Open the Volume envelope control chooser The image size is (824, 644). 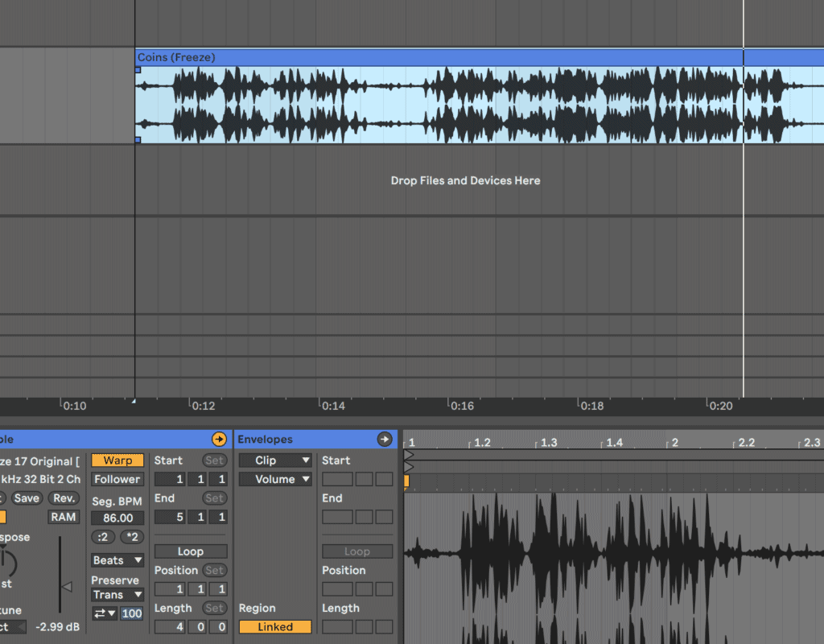pos(274,479)
